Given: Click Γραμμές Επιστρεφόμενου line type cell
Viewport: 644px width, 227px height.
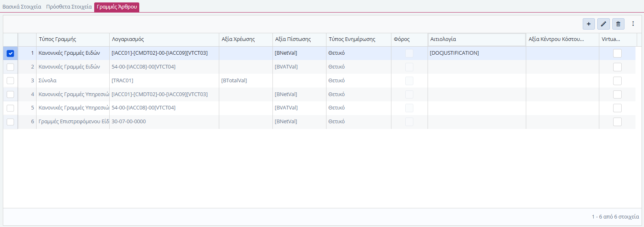Looking at the screenshot, I should tap(73, 122).
